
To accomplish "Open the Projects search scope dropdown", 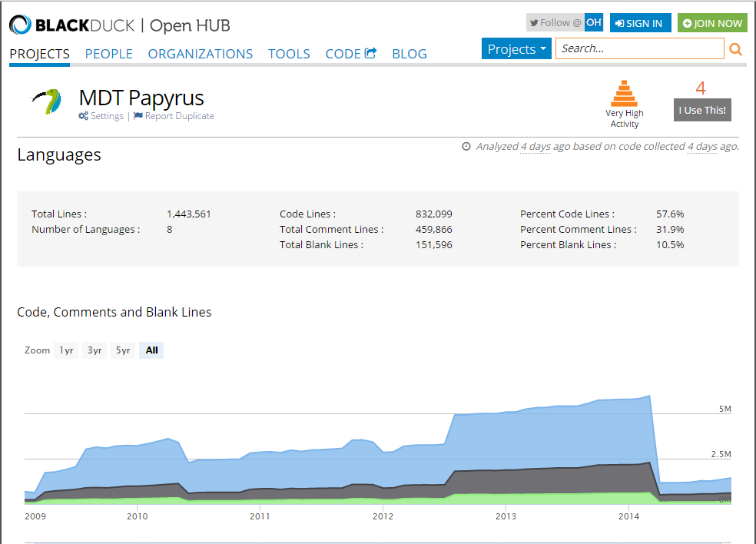I will (x=516, y=48).
